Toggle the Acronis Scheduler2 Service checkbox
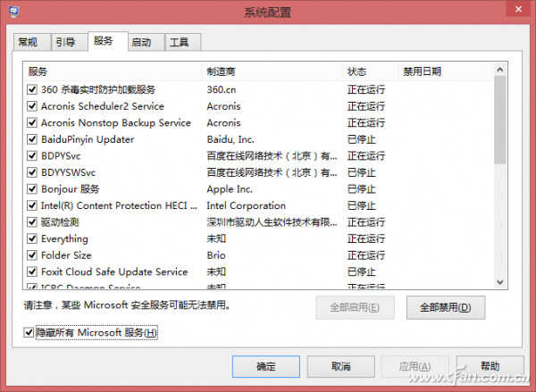 [32, 106]
